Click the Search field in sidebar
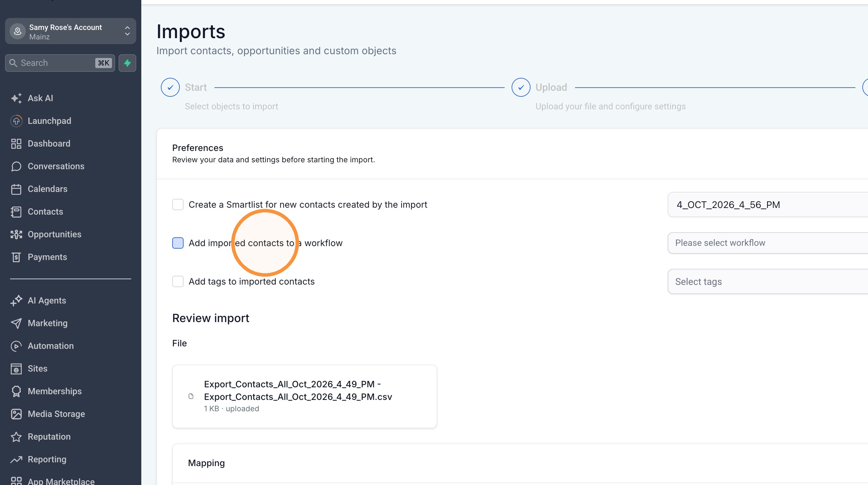 60,63
